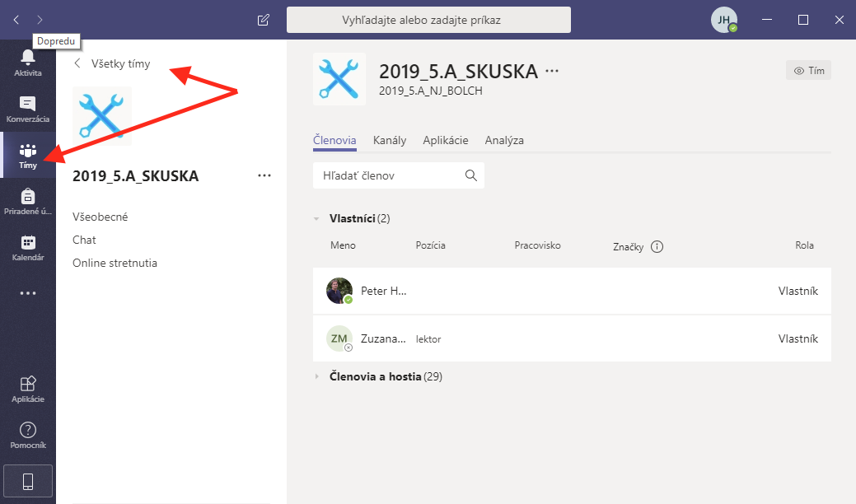Collapse the Vlastníci section

[x=316, y=219]
